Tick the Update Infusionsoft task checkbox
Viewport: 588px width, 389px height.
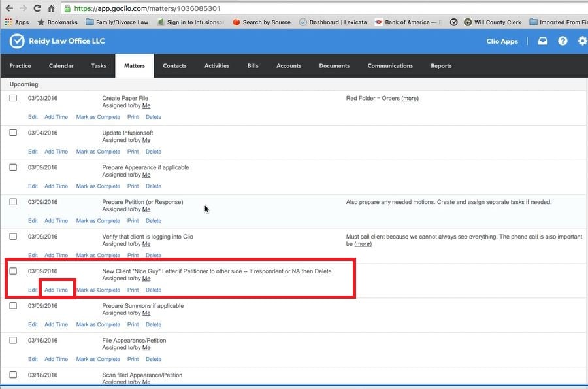point(13,133)
